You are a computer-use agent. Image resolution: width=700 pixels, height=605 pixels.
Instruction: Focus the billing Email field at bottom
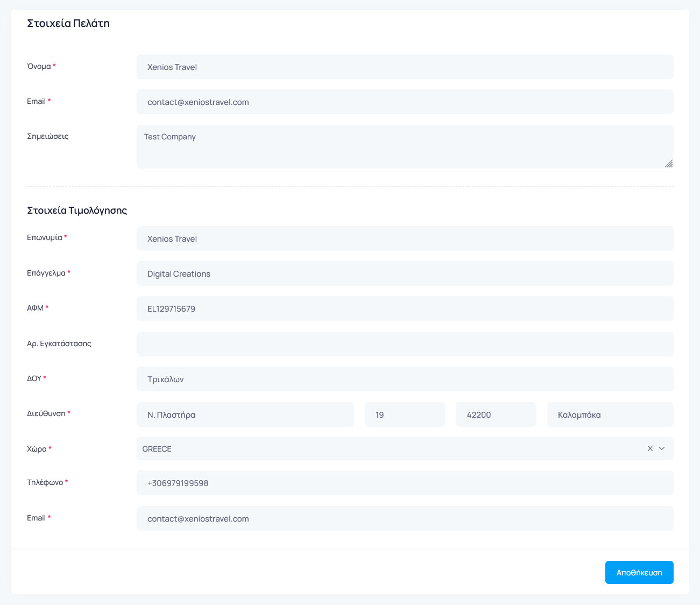(405, 518)
